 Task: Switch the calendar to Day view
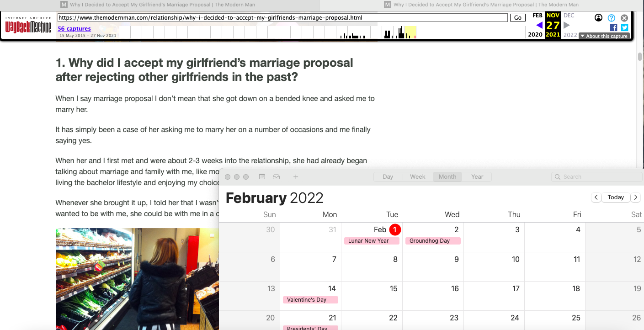coord(388,177)
